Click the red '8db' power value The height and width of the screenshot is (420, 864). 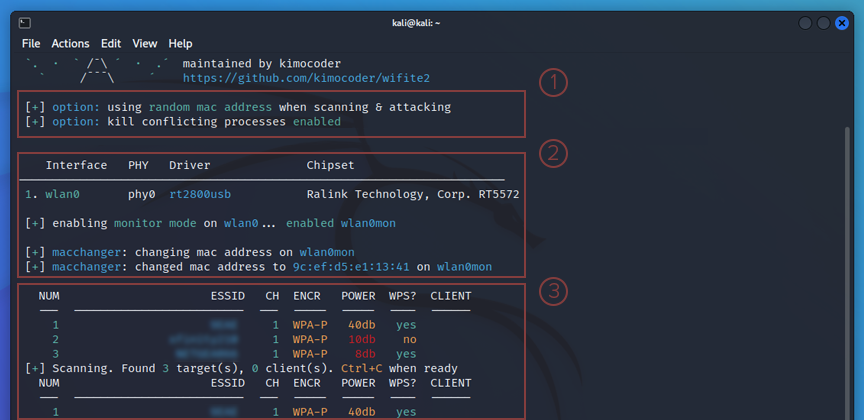click(365, 353)
